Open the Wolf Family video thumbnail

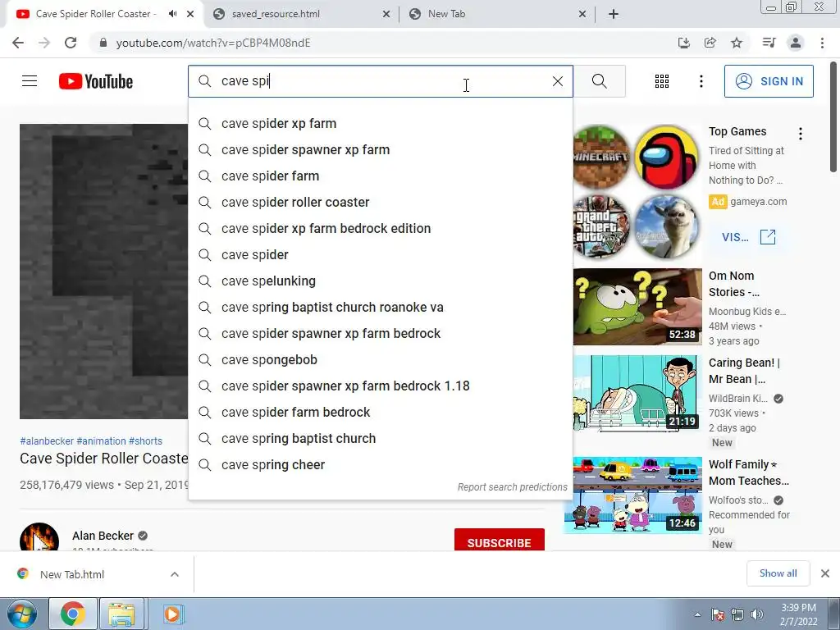632,495
